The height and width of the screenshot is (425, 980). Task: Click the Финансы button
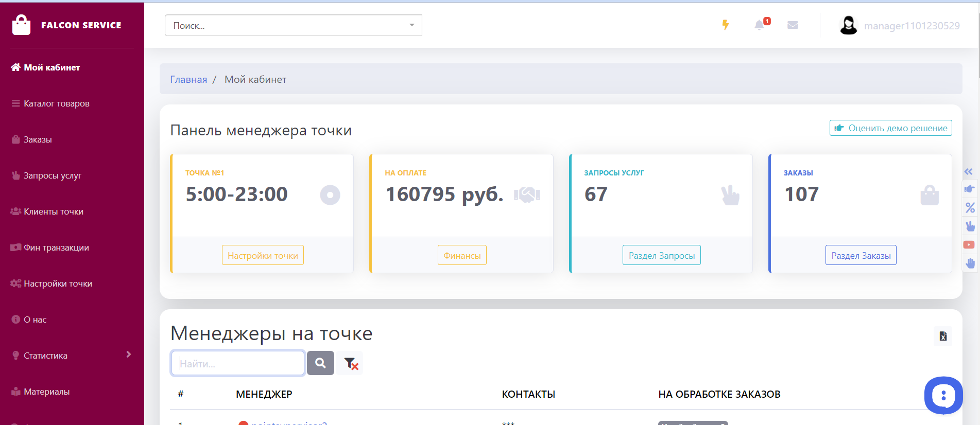462,255
